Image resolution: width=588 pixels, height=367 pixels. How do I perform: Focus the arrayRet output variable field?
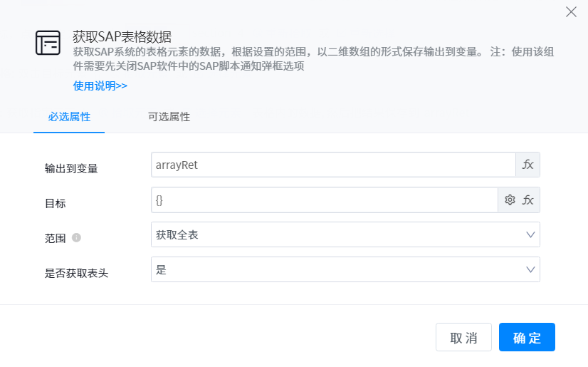333,165
